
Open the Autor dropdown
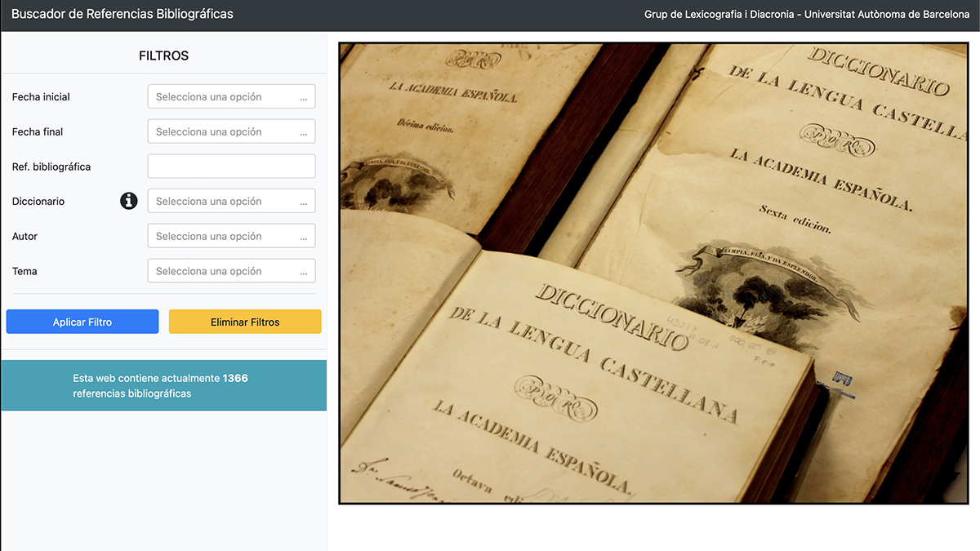(231, 236)
